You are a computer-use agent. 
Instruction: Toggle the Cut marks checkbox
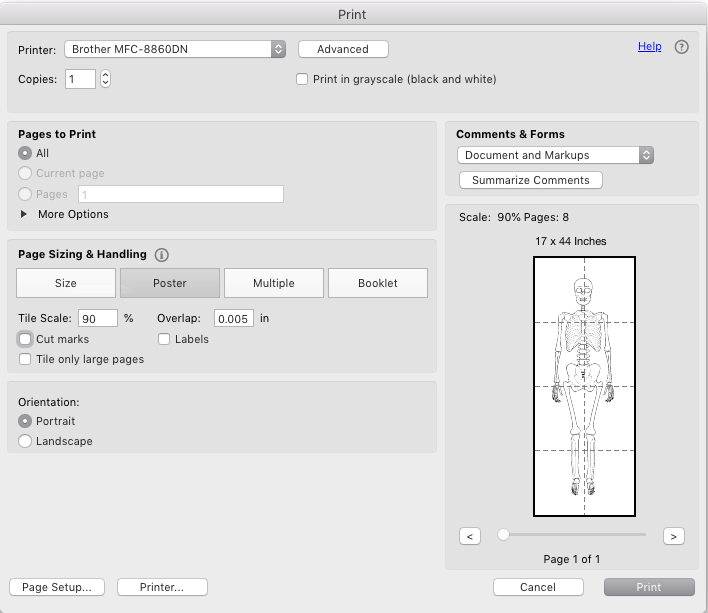coord(25,339)
